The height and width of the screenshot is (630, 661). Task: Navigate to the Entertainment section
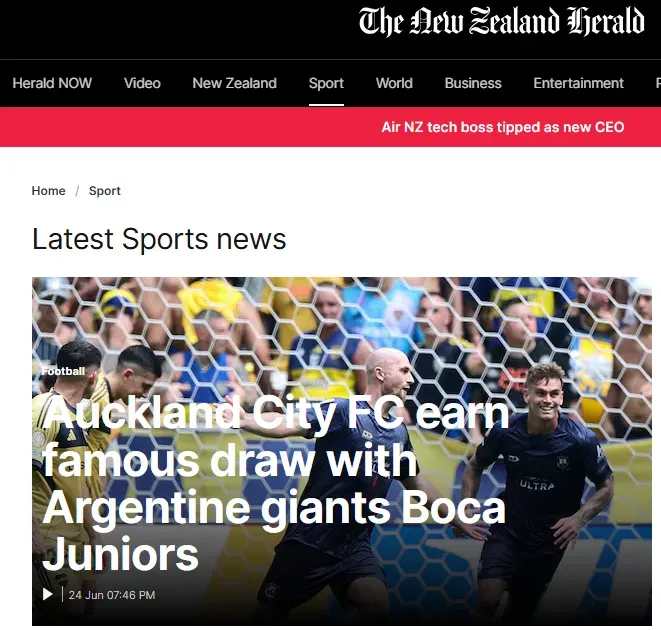[x=578, y=83]
